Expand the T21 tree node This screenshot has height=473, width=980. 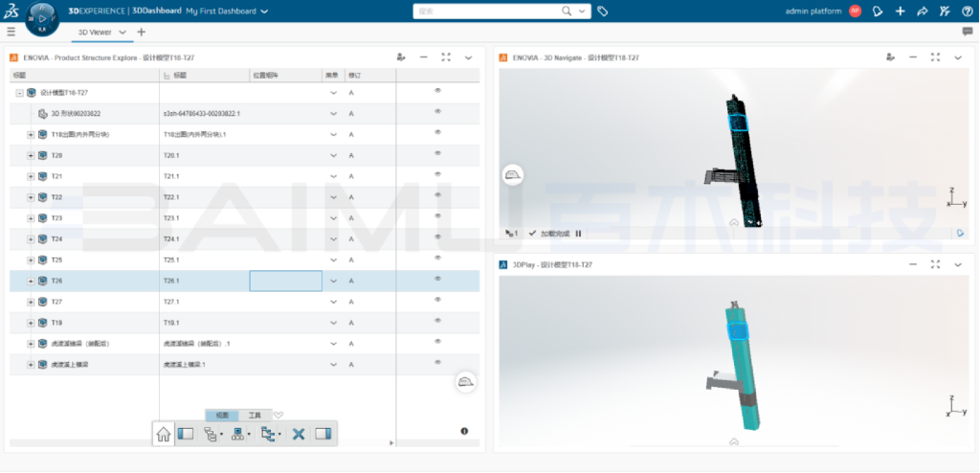click(31, 176)
